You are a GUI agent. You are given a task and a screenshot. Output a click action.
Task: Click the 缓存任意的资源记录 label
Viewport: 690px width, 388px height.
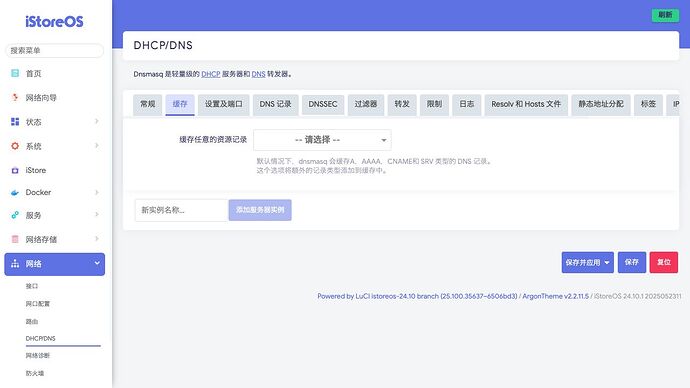[x=213, y=140]
